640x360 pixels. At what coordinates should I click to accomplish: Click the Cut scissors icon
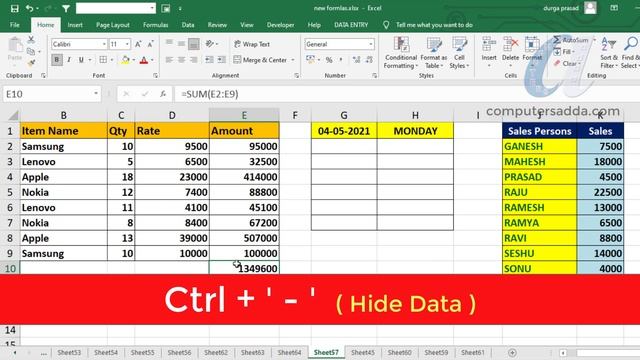coord(31,40)
